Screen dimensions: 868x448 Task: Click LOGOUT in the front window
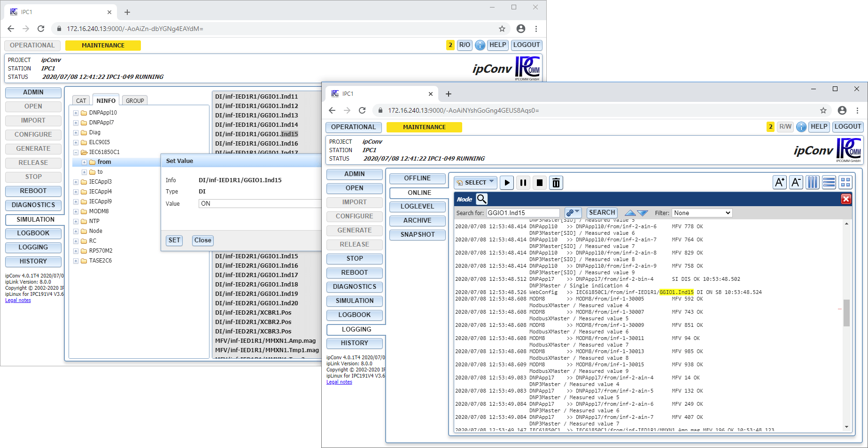(848, 127)
